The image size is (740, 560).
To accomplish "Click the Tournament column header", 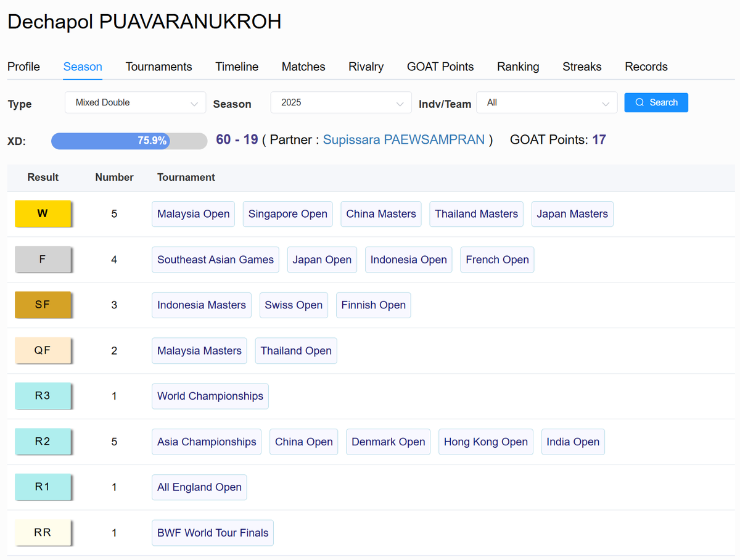I will click(186, 177).
